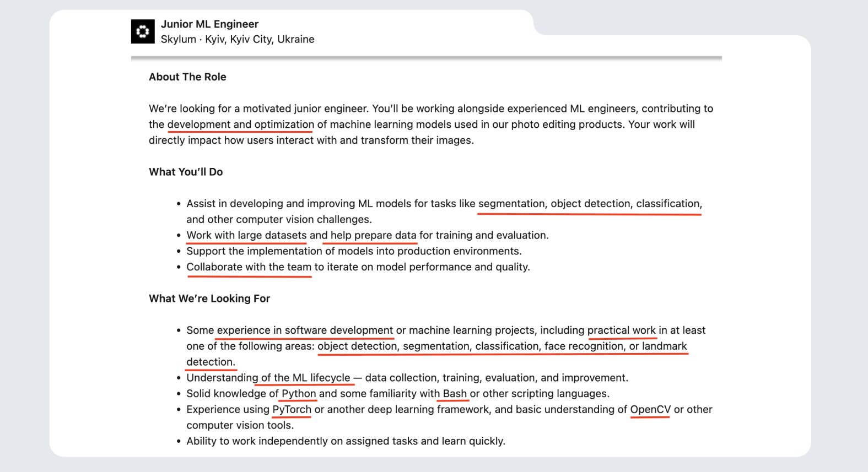
Task: Click the underlined "Work with large datasets" text
Action: 246,235
